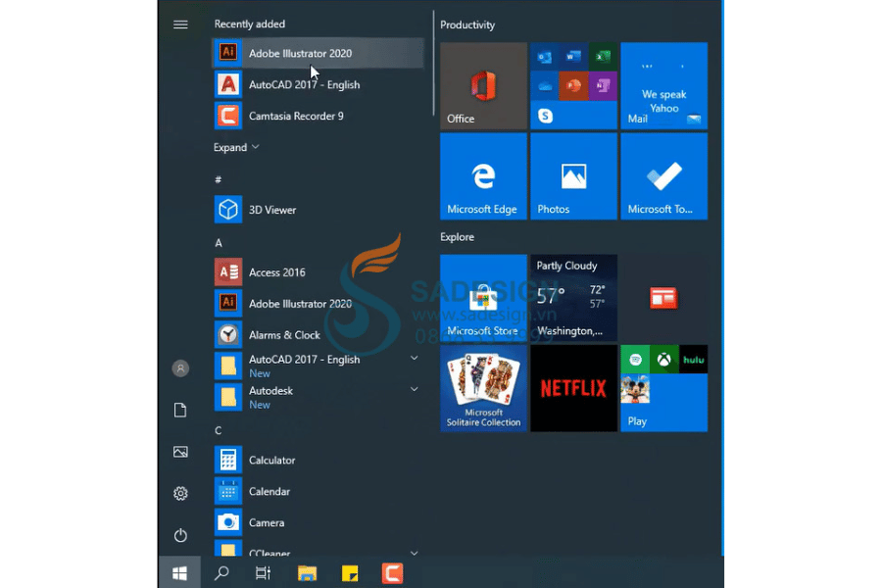Launch Camtasia Recorder 9 from Recently added
Image resolution: width=882 pixels, height=588 pixels.
coord(295,116)
